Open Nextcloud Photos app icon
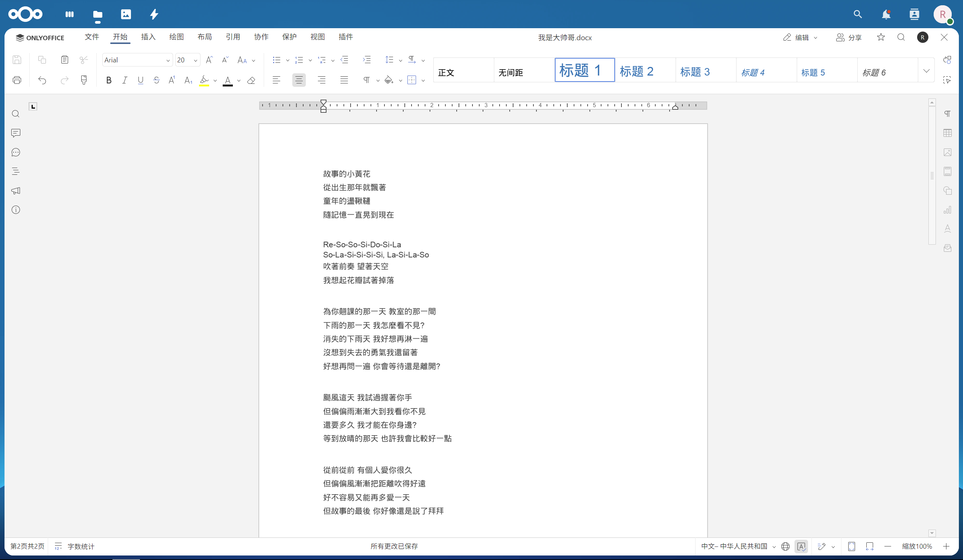This screenshot has height=560, width=963. pyautogui.click(x=126, y=15)
